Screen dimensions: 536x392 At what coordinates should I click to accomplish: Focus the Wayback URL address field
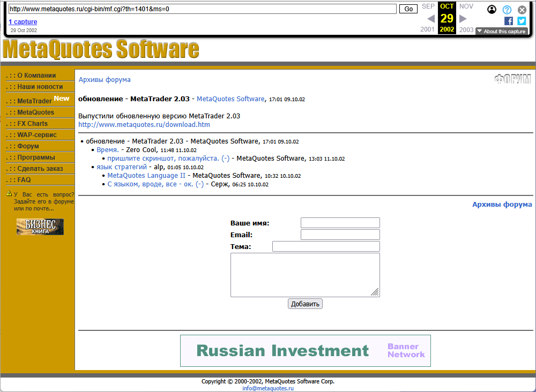[x=203, y=9]
